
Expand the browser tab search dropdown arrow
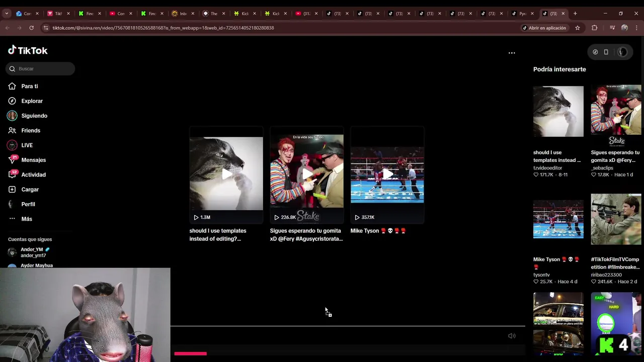7,14
